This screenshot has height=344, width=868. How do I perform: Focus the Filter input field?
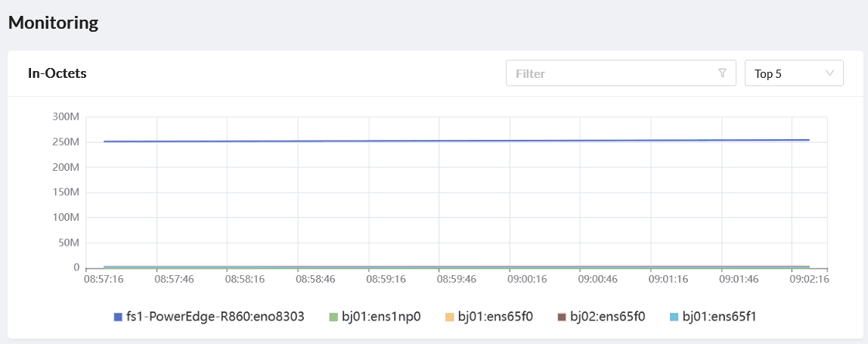pyautogui.click(x=612, y=73)
